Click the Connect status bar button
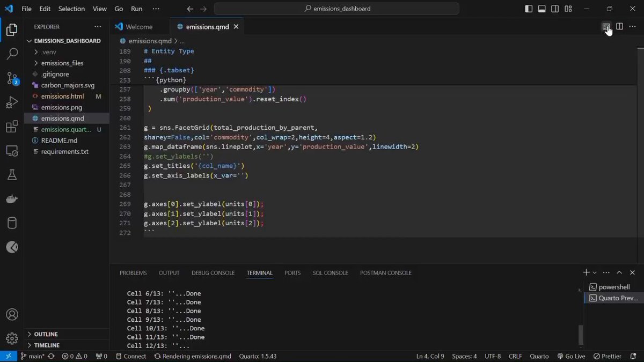 (130, 356)
